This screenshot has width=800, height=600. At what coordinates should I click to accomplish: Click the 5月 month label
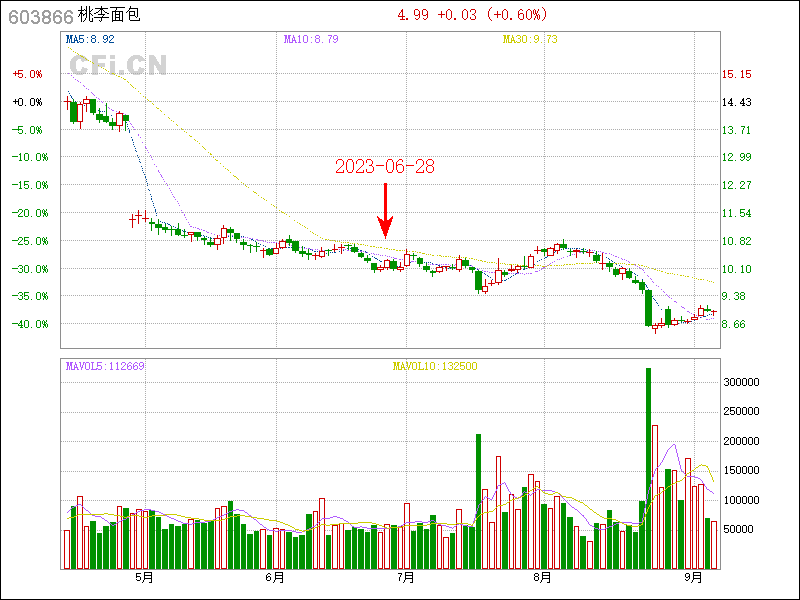145,578
